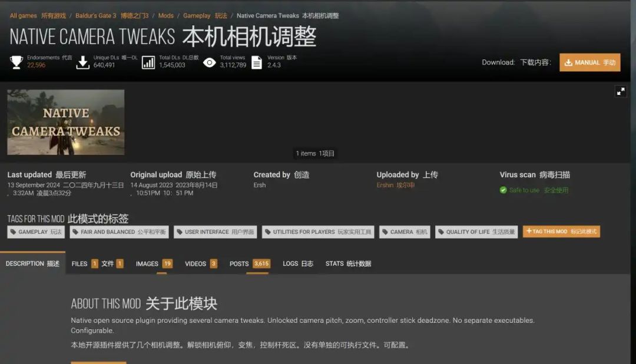Click the Native Camera Tweaks breadcrumb text
This screenshot has height=364, width=636.
287,16
